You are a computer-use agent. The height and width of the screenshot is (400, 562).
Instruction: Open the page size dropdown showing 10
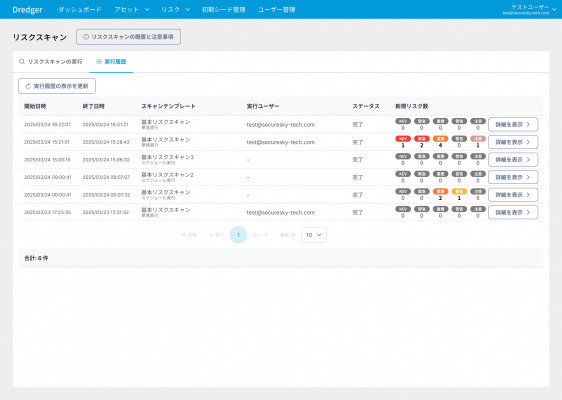tap(314, 235)
